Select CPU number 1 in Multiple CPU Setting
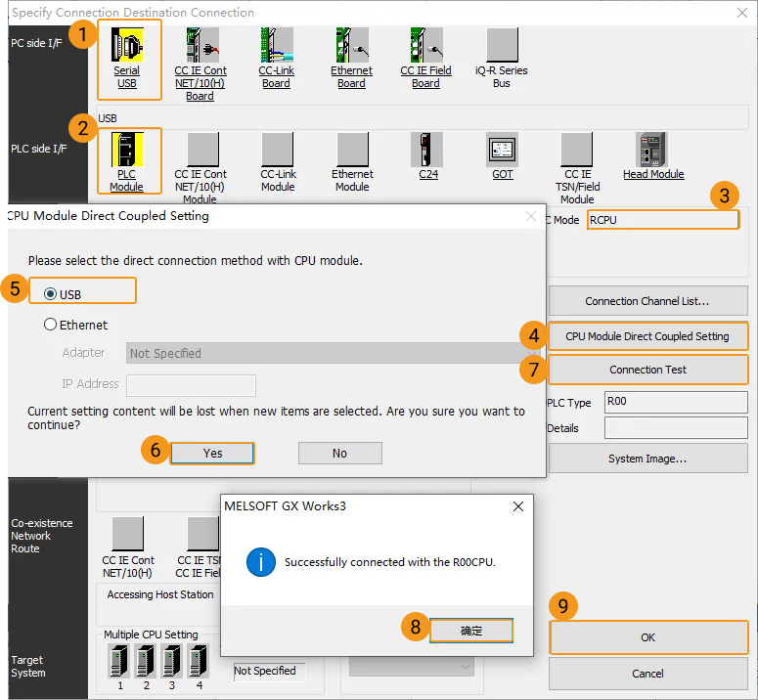Viewport: 758px width, 700px height. tap(120, 662)
